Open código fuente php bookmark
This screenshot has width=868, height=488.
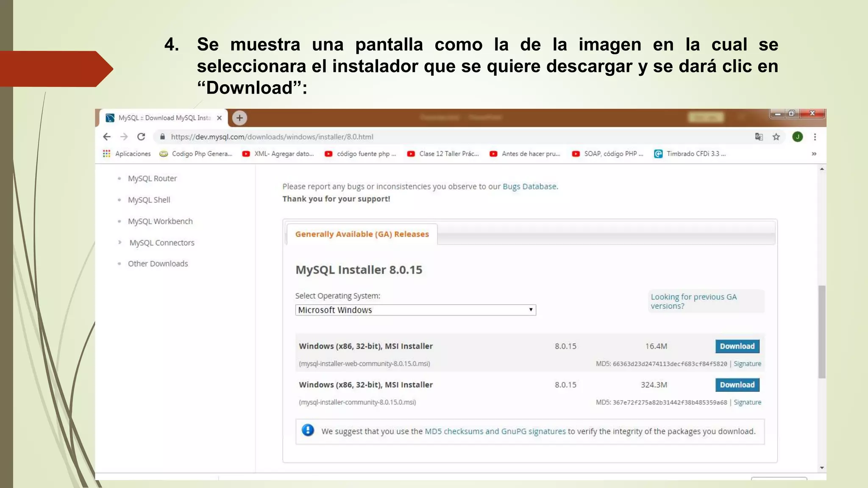coord(360,154)
